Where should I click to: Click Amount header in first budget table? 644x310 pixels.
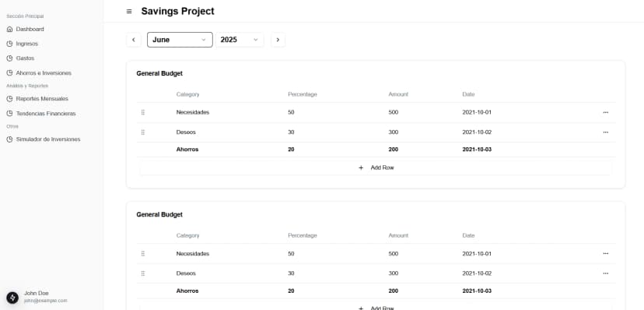point(398,94)
